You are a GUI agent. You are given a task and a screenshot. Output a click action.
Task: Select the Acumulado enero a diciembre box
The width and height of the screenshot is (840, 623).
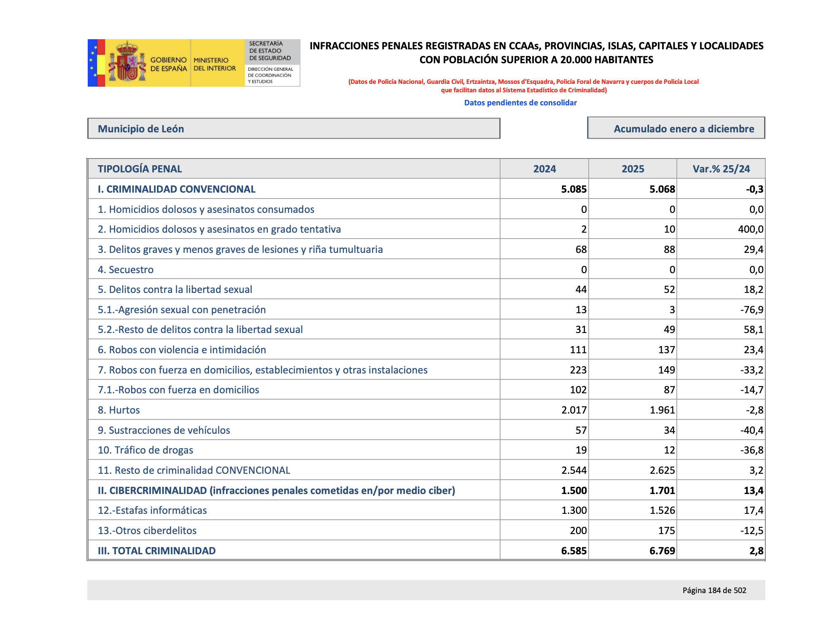(675, 129)
